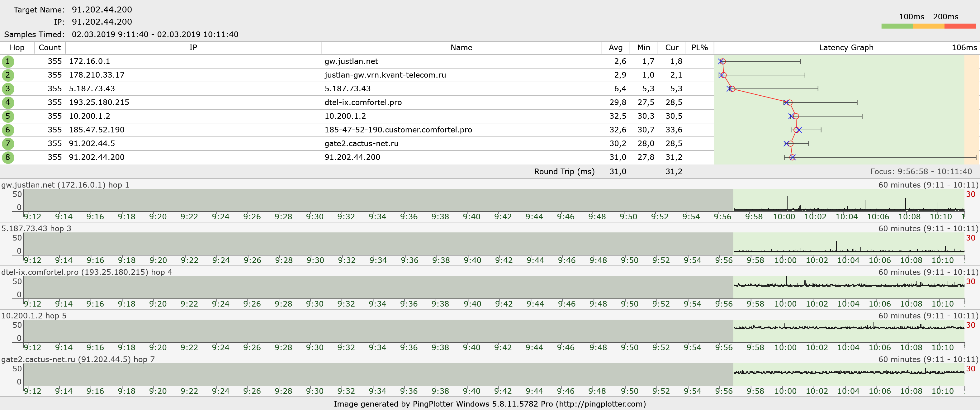Click Focus: 9:56:58 - 10:11:40 text

921,172
